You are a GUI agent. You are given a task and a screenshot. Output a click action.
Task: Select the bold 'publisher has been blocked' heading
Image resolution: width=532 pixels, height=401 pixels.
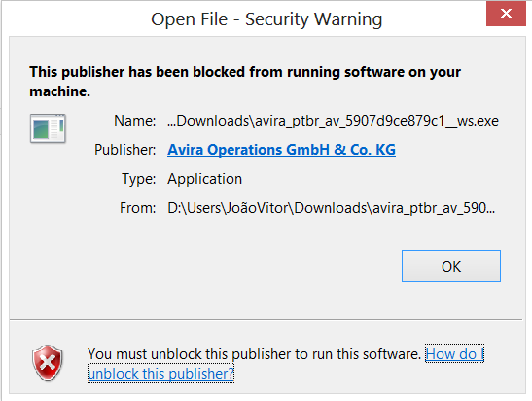[245, 82]
